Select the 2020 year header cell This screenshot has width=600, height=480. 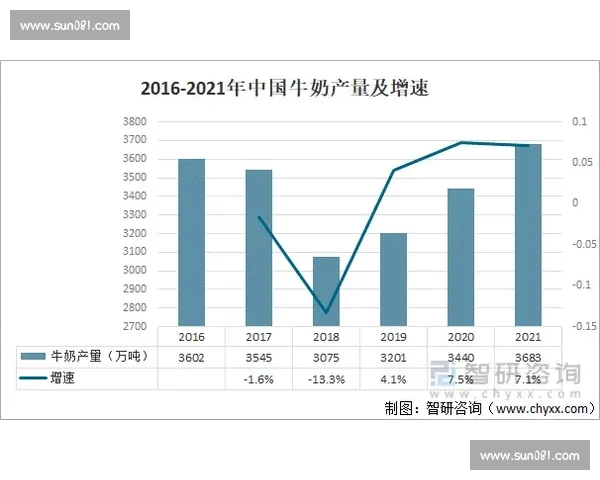click(461, 337)
